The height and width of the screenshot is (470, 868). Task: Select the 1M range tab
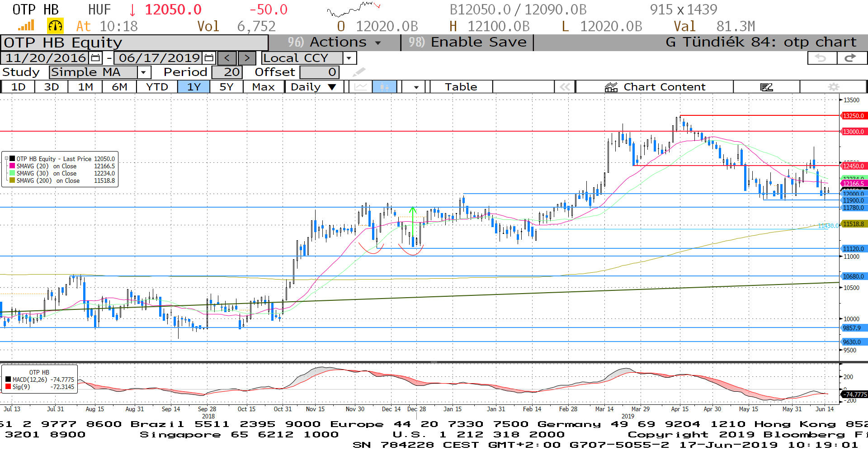tap(85, 87)
